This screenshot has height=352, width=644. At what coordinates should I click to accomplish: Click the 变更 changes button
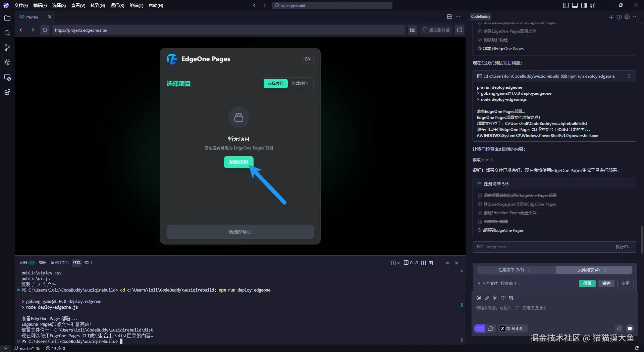pos(625,283)
